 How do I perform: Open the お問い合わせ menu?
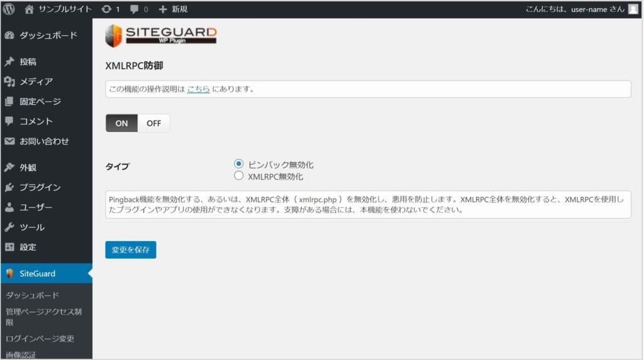click(x=47, y=141)
